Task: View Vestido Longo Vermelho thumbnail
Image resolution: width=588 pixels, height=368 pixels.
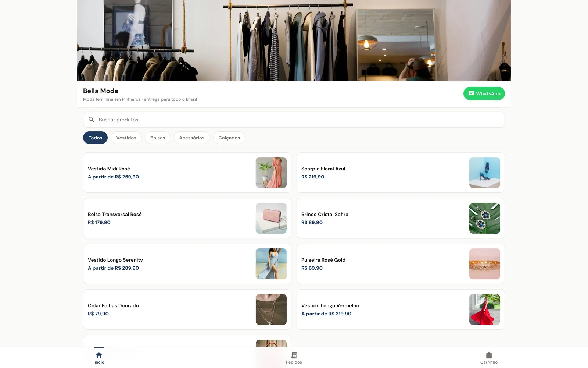Action: (485, 309)
